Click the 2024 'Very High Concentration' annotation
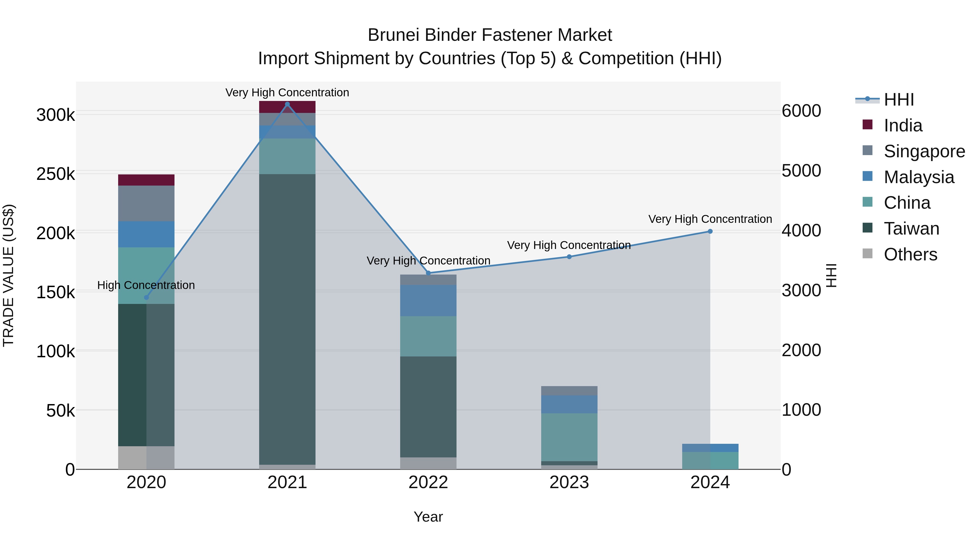 (x=710, y=219)
